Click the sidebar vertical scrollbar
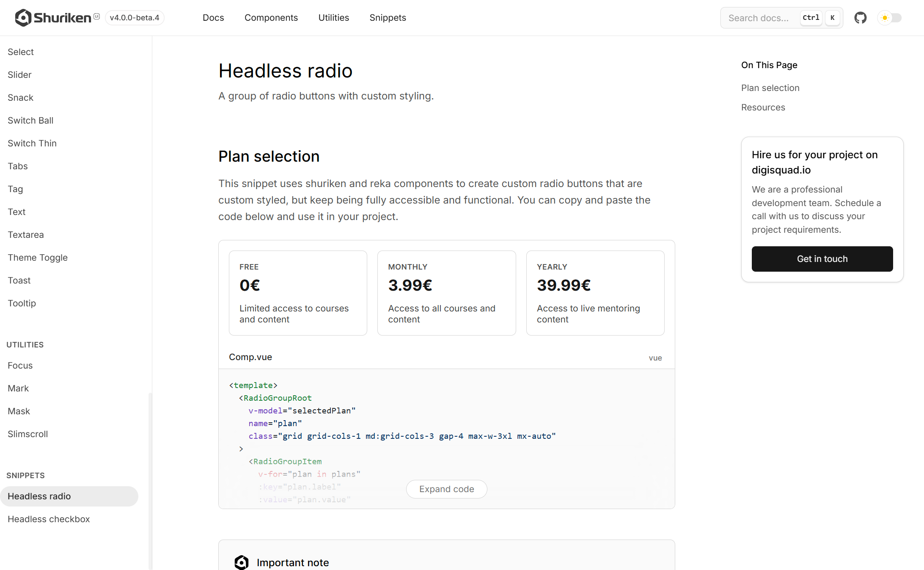Image resolution: width=924 pixels, height=570 pixels. 150,481
